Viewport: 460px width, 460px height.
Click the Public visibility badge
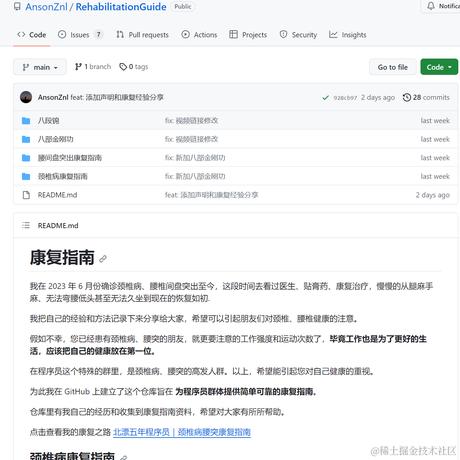[x=183, y=6]
